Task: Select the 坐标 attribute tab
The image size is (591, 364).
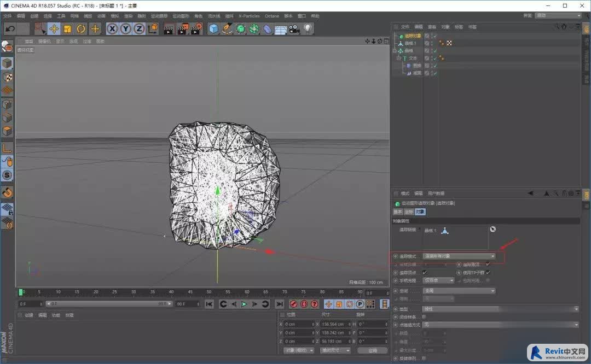Action: pyautogui.click(x=409, y=212)
